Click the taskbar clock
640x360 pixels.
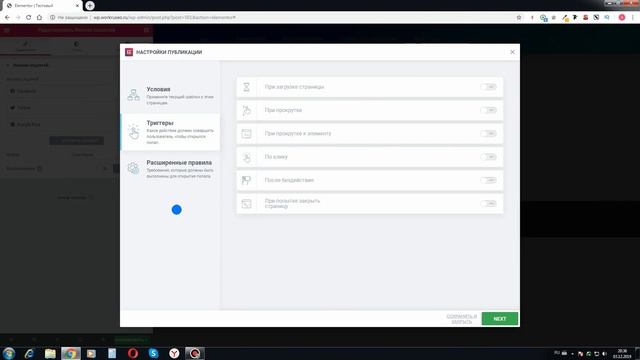click(622, 353)
